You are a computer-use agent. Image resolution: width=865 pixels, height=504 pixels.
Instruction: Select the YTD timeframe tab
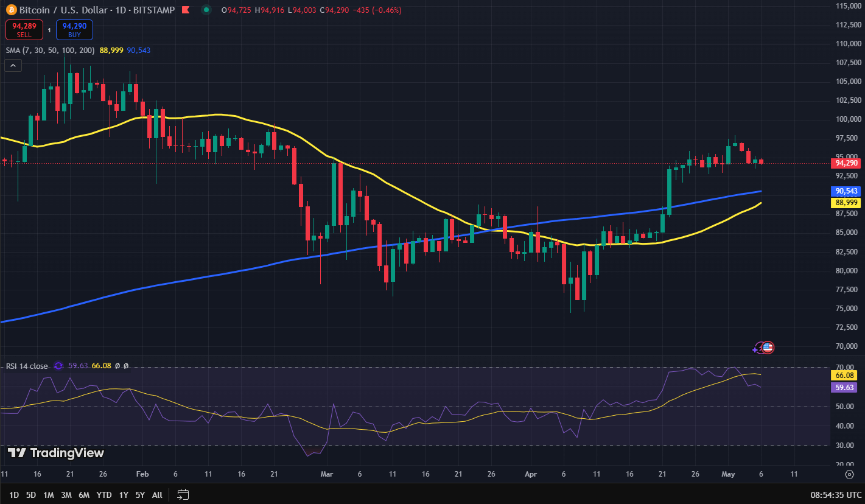coord(103,495)
